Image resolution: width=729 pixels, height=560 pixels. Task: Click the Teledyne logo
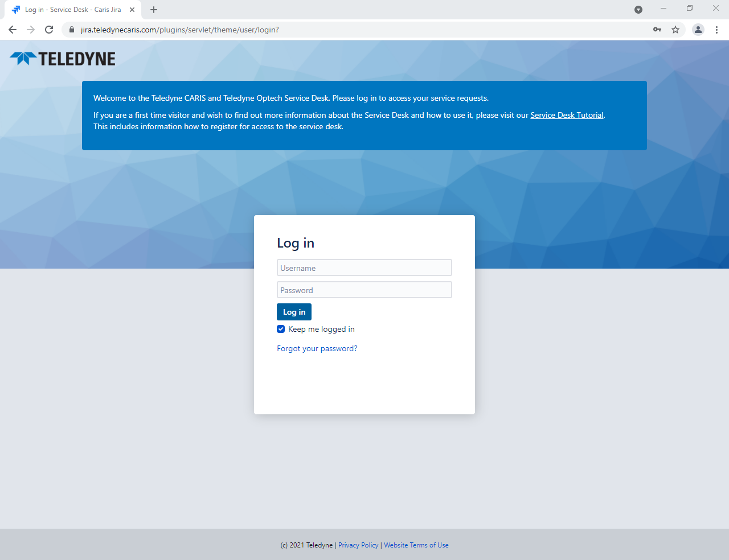pyautogui.click(x=63, y=59)
